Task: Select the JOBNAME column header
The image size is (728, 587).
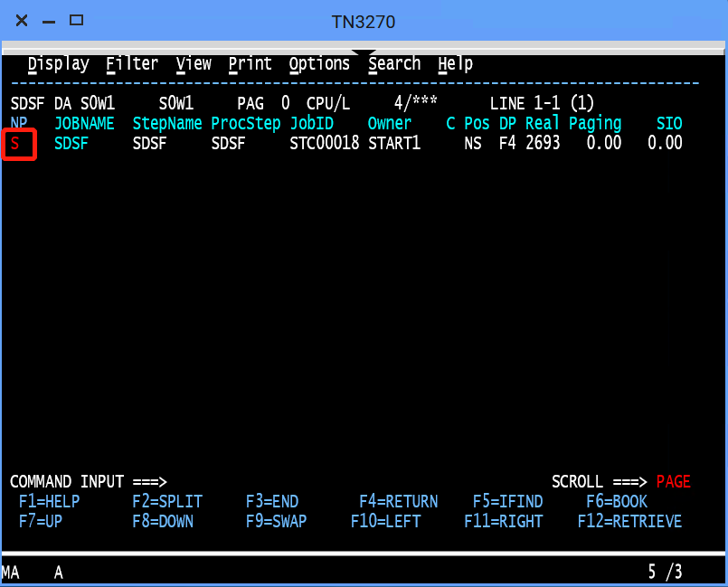Action: 84,124
